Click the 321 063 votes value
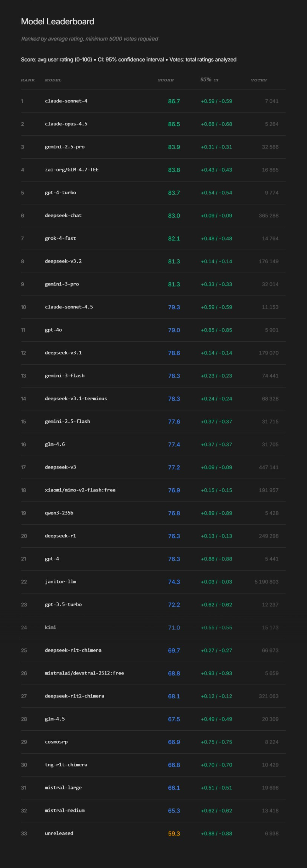Viewport: 307px width, 868px height. [x=269, y=696]
